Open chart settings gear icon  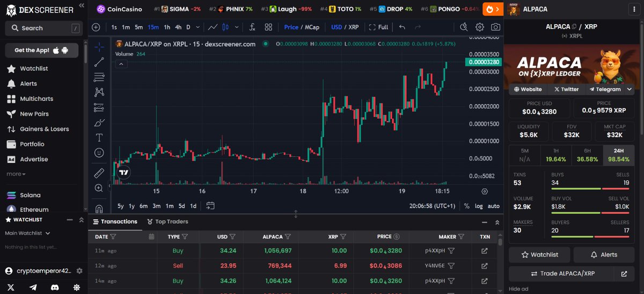[x=480, y=27]
